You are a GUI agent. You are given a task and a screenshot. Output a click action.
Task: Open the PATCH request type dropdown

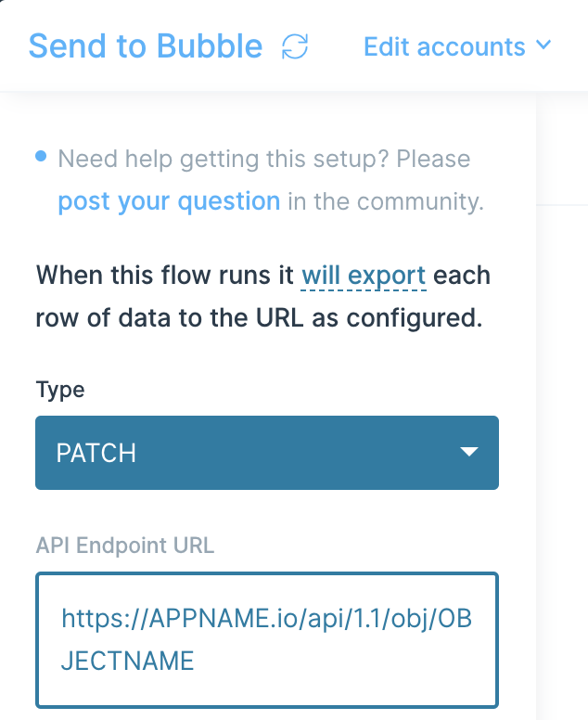pyautogui.click(x=267, y=453)
